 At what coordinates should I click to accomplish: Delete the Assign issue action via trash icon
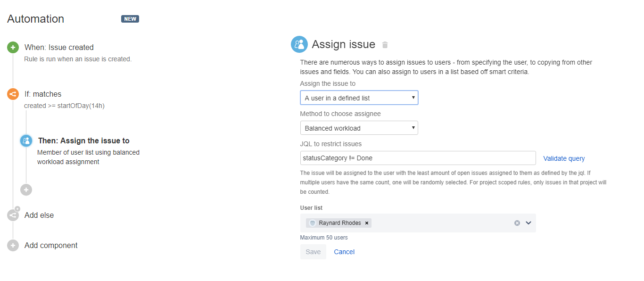(x=385, y=45)
